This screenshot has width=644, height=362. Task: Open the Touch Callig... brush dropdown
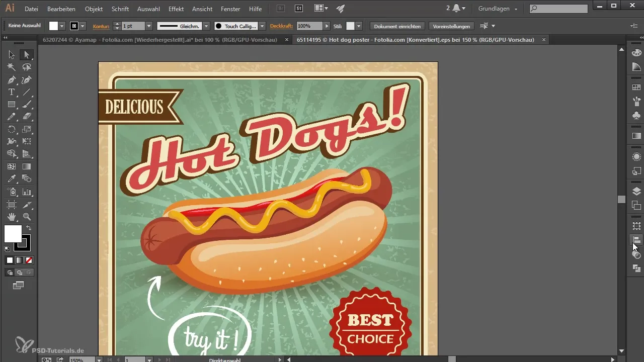pos(262,26)
